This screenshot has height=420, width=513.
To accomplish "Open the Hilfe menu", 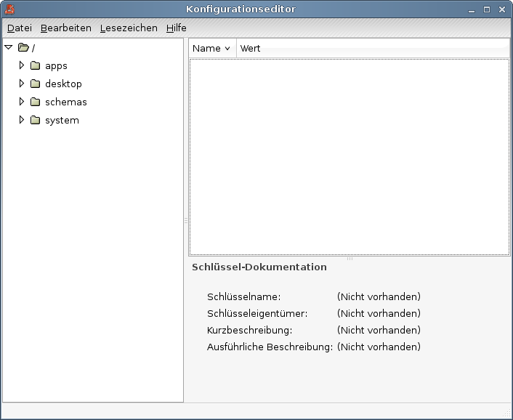I will [176, 28].
